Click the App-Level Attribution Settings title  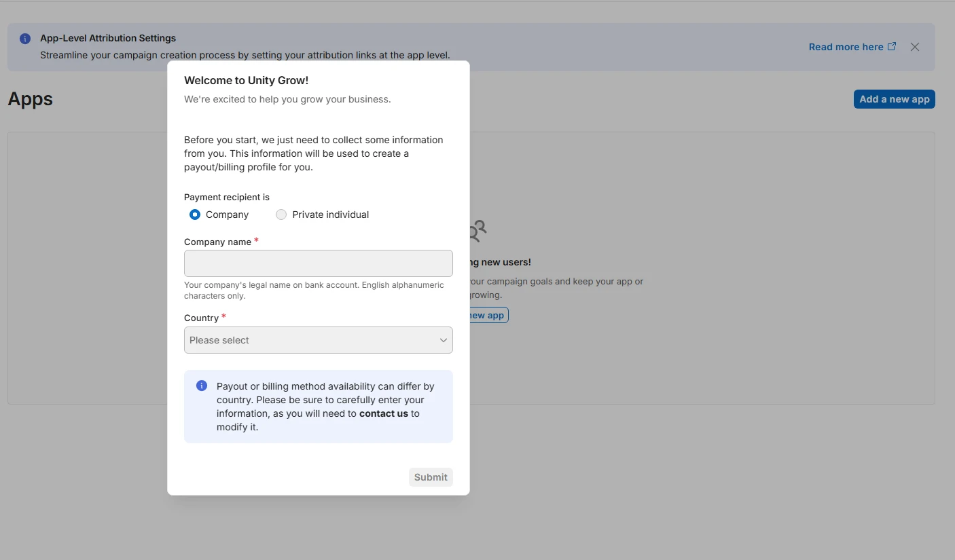click(108, 38)
